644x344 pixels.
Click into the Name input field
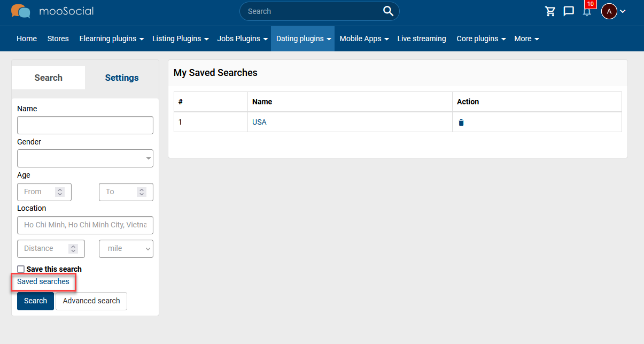pyautogui.click(x=85, y=125)
